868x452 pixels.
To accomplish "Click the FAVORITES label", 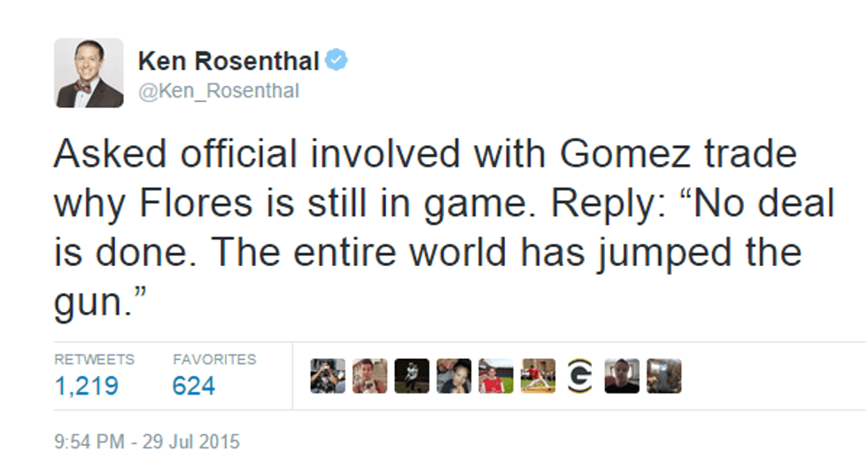I will coord(214,359).
